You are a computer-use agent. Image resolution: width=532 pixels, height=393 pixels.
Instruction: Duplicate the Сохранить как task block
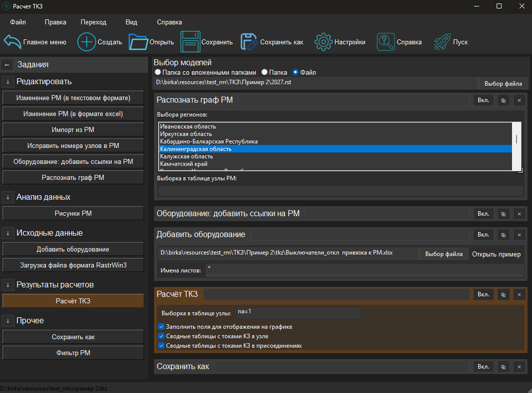tap(504, 367)
